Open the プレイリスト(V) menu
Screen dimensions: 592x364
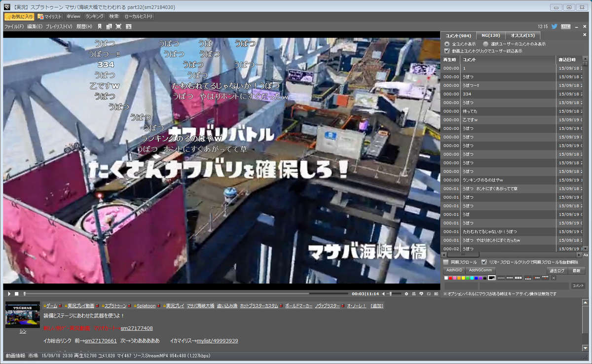(x=59, y=26)
